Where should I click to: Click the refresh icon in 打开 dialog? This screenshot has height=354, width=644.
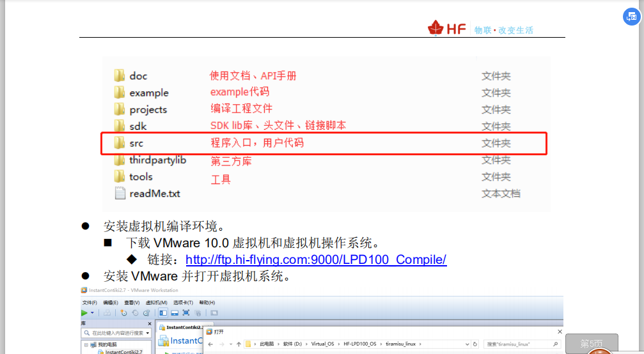click(475, 344)
